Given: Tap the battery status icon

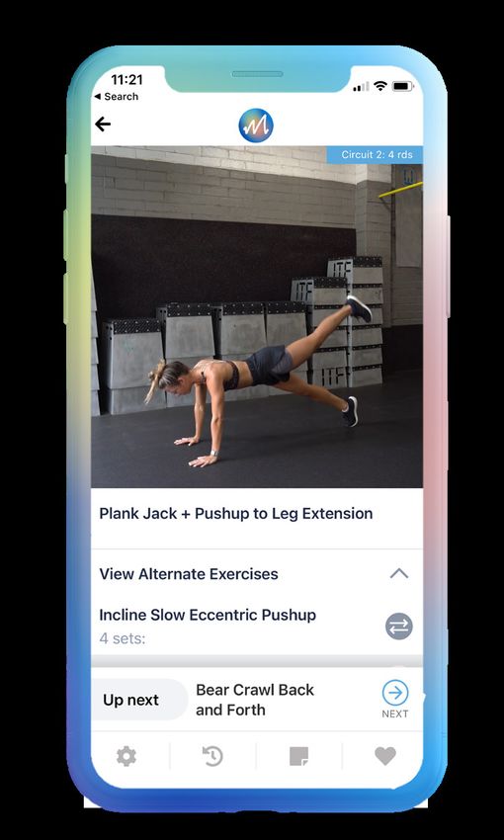Looking at the screenshot, I should tap(402, 86).
